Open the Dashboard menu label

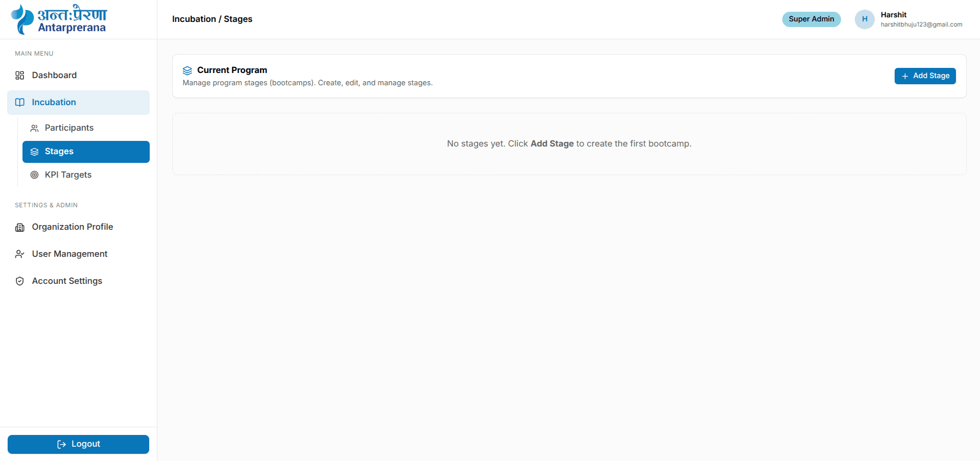pos(54,76)
